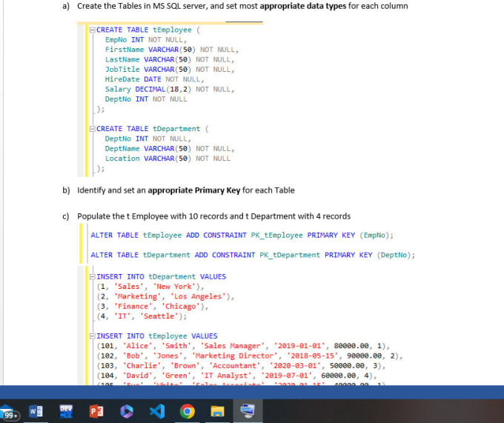
Task: Click the "appropriate Primary Key" bold text
Action: (194, 190)
